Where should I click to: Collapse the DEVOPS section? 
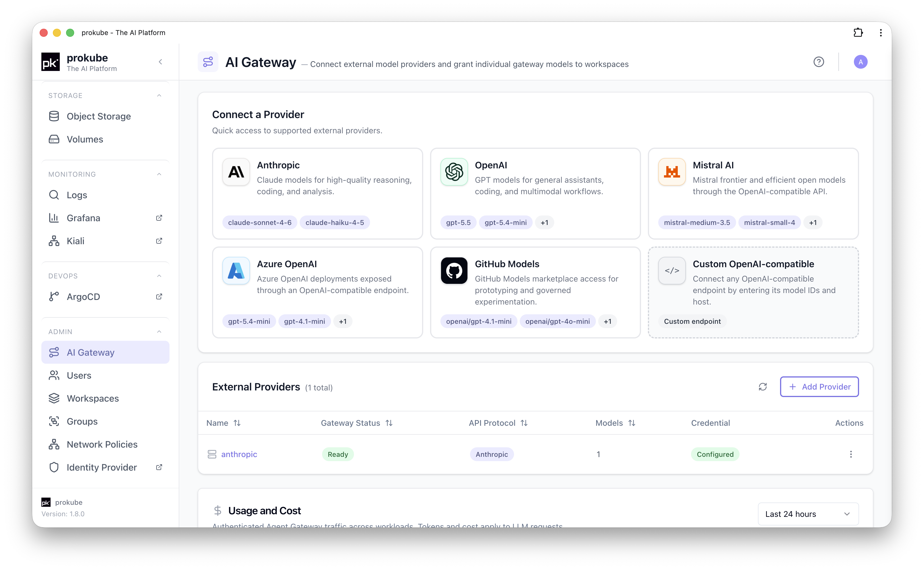159,276
